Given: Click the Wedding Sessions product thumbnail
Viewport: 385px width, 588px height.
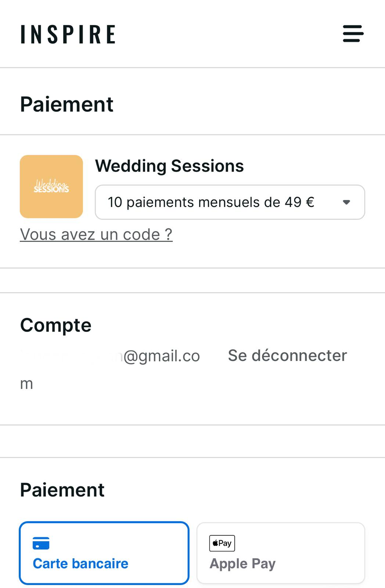Looking at the screenshot, I should click(51, 187).
